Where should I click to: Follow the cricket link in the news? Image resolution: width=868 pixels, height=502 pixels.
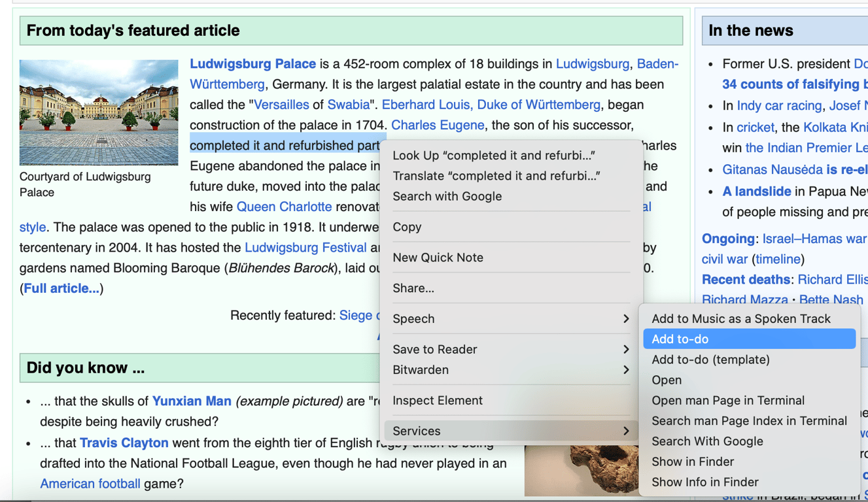pos(755,127)
